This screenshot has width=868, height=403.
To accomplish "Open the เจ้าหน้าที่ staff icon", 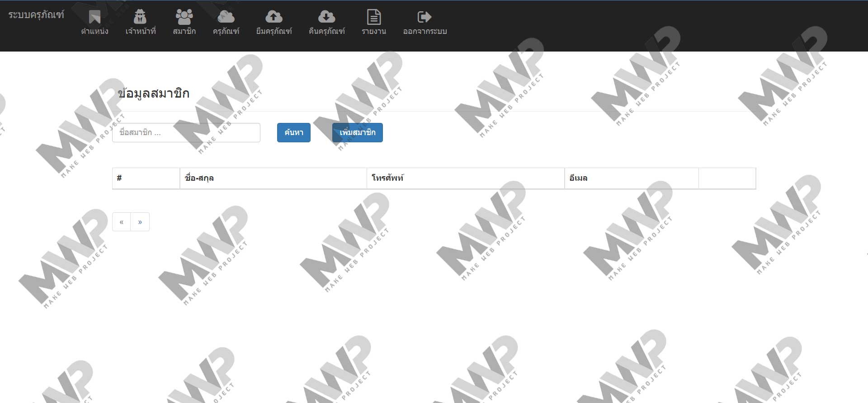I will click(140, 17).
